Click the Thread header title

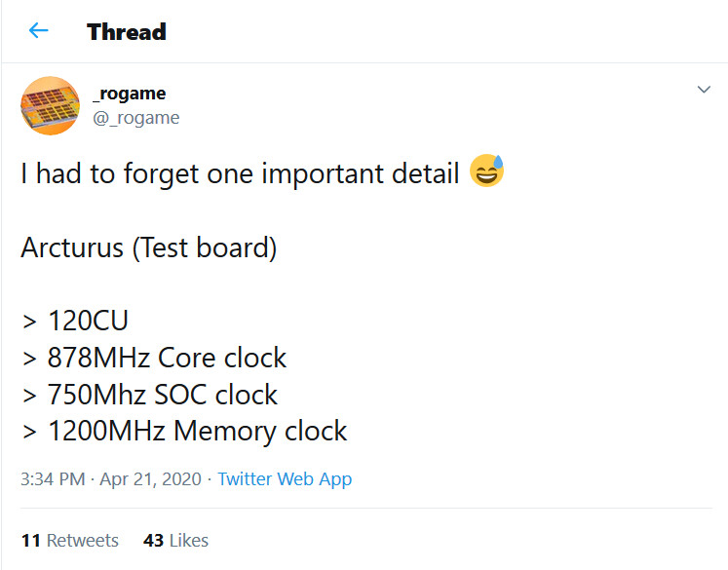coord(127,31)
